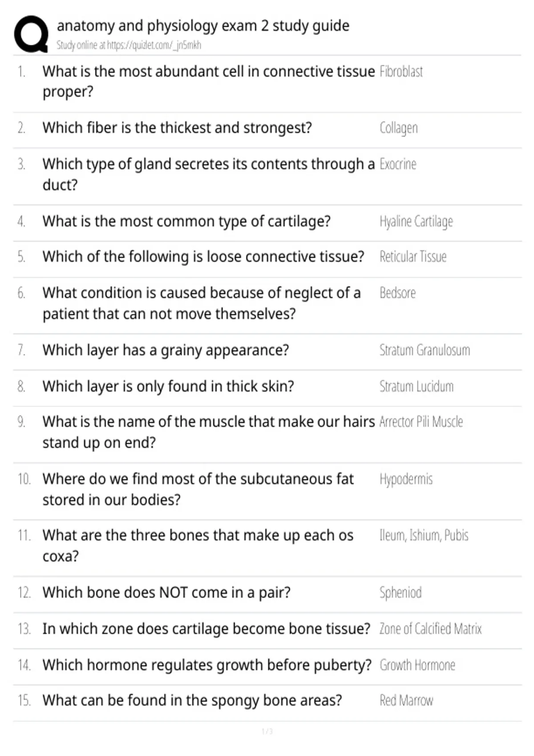Click question 1 about connective tissue proper
534x756 pixels.
tap(209, 81)
